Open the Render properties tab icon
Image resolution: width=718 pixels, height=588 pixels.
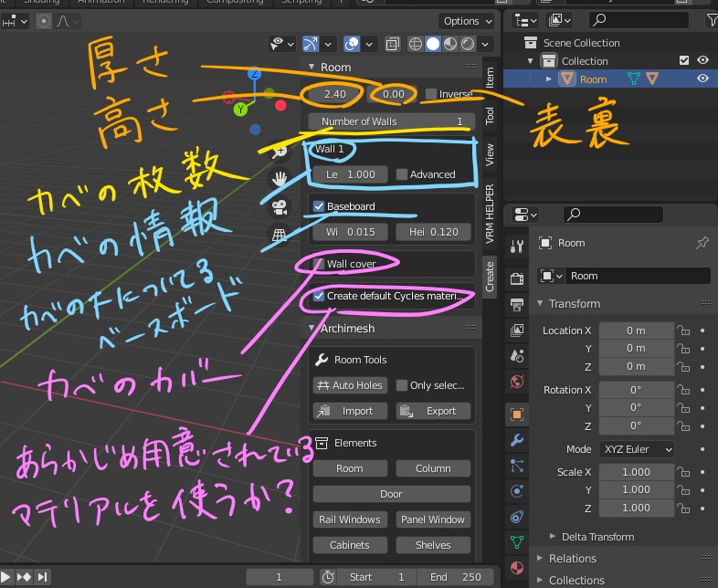click(x=517, y=278)
